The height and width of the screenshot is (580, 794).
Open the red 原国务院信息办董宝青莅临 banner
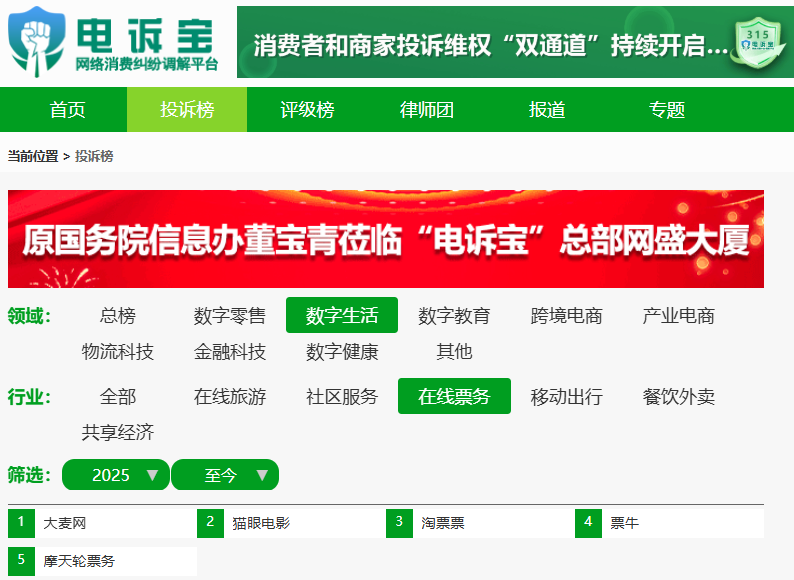pos(386,239)
